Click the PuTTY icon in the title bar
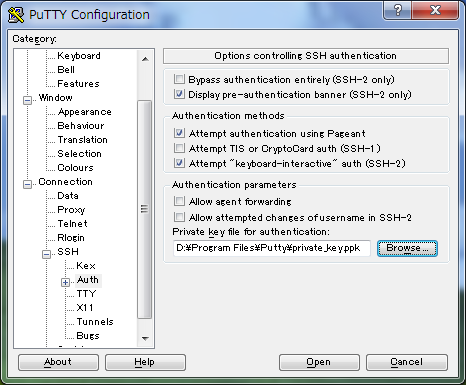This screenshot has width=466, height=385. (16, 15)
